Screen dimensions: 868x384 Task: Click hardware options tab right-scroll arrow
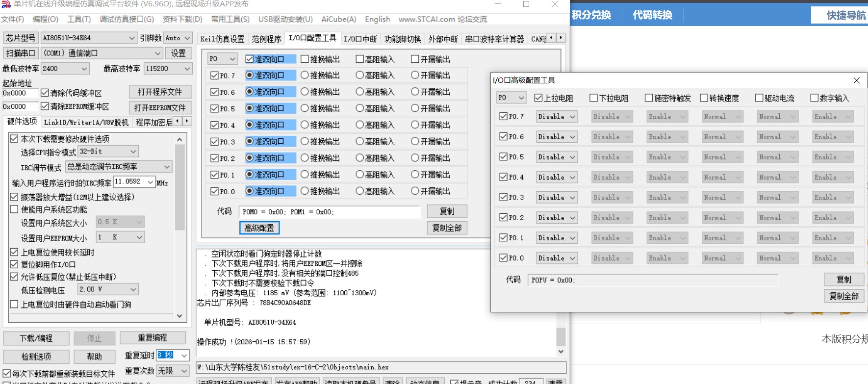pos(186,121)
